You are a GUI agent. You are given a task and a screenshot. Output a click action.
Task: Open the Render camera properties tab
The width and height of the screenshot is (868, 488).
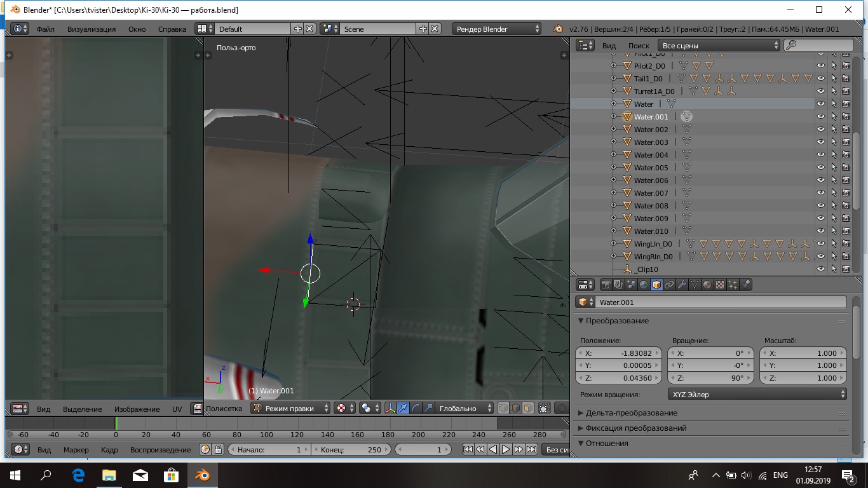click(606, 285)
